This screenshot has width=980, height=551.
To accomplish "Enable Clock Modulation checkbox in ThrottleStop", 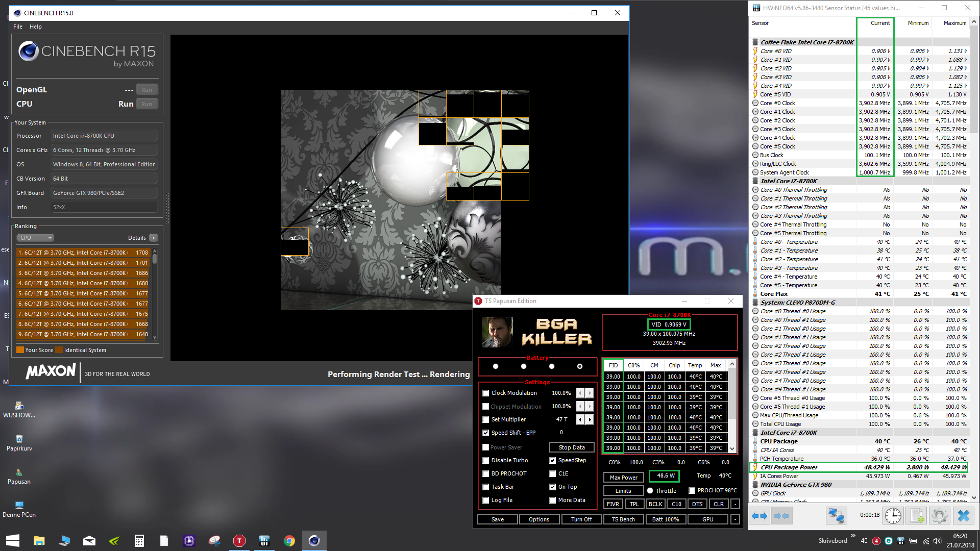I will (x=486, y=393).
